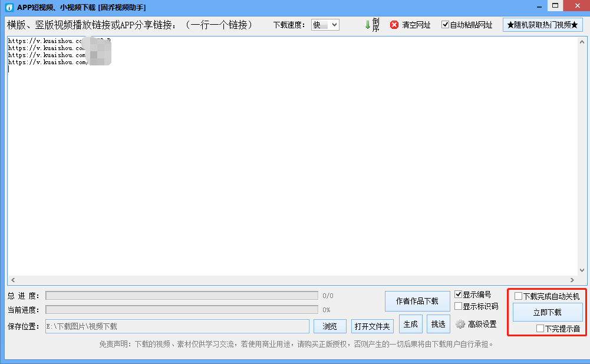Image resolution: width=590 pixels, height=364 pixels.
Task: Toggle the 自动粘贴网址 checkbox
Action: pos(445,24)
